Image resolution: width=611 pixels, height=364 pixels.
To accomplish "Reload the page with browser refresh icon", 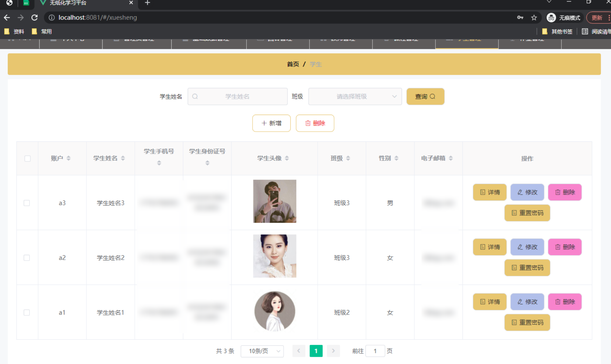I will (34, 18).
